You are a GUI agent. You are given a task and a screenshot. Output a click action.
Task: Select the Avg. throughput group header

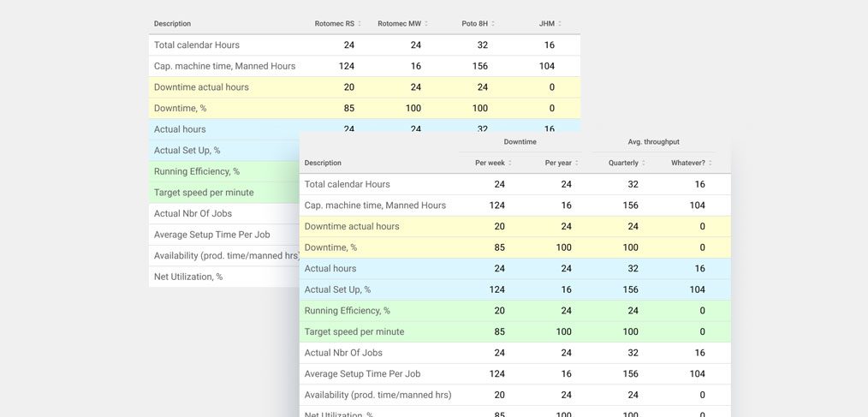653,142
